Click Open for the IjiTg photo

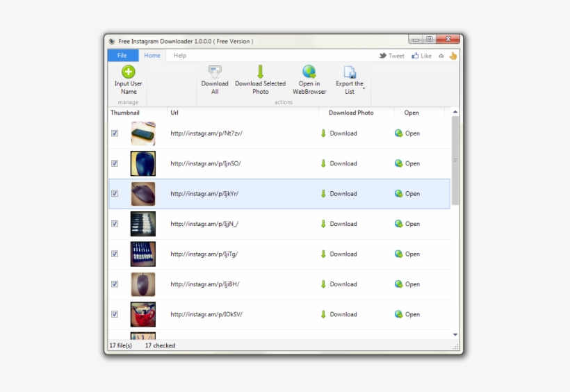tap(407, 254)
